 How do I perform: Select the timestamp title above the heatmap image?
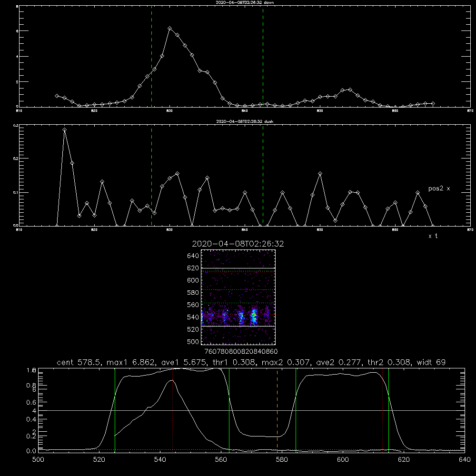[238, 244]
